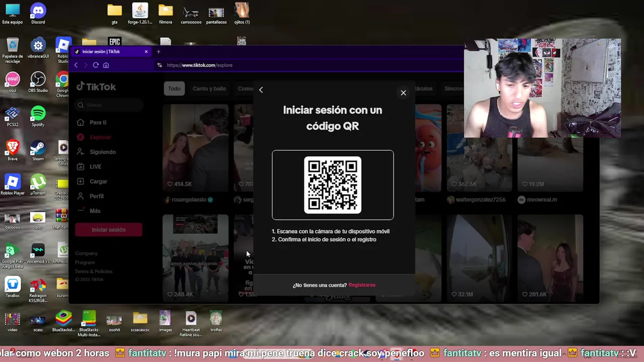Select the Google Play Juegos Beta icon

click(13, 255)
